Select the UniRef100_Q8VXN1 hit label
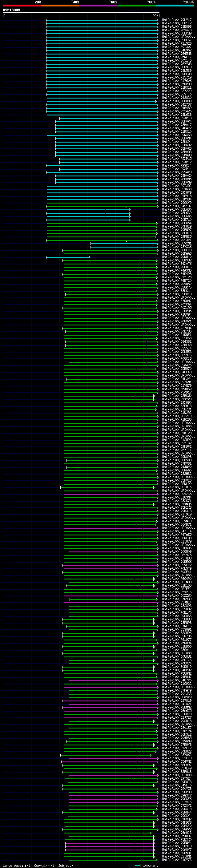 pos(176,244)
